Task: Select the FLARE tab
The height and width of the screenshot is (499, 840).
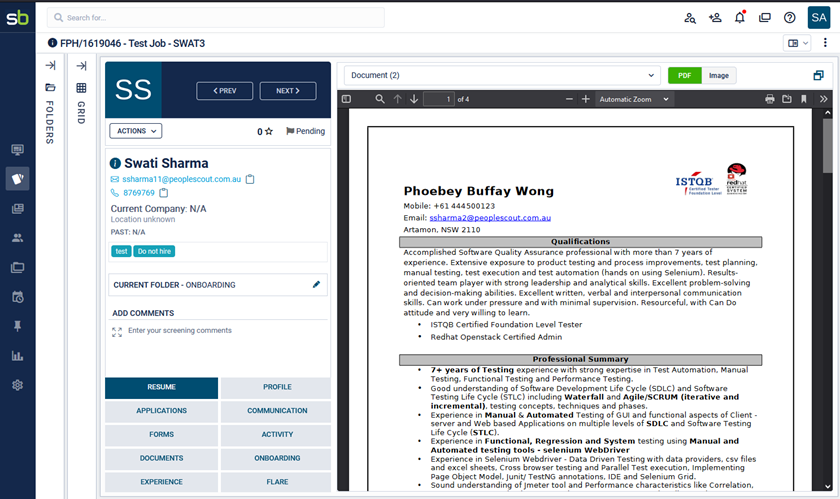Action: click(x=277, y=482)
